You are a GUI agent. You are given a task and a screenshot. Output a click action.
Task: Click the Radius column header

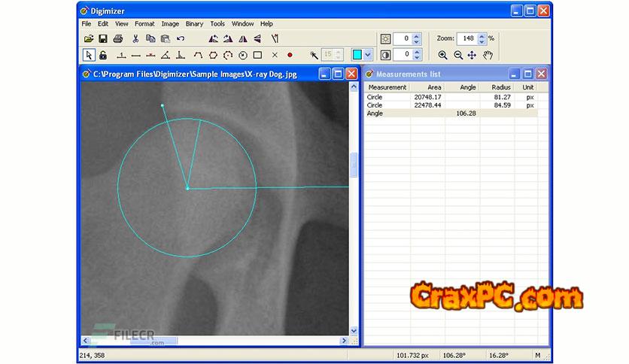(501, 87)
